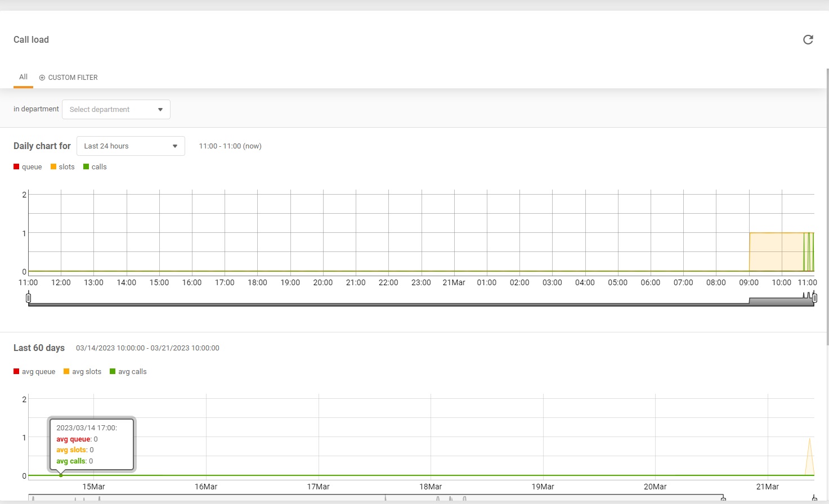Click the orange slots area at 09:00
The width and height of the screenshot is (829, 504).
pyautogui.click(x=776, y=252)
